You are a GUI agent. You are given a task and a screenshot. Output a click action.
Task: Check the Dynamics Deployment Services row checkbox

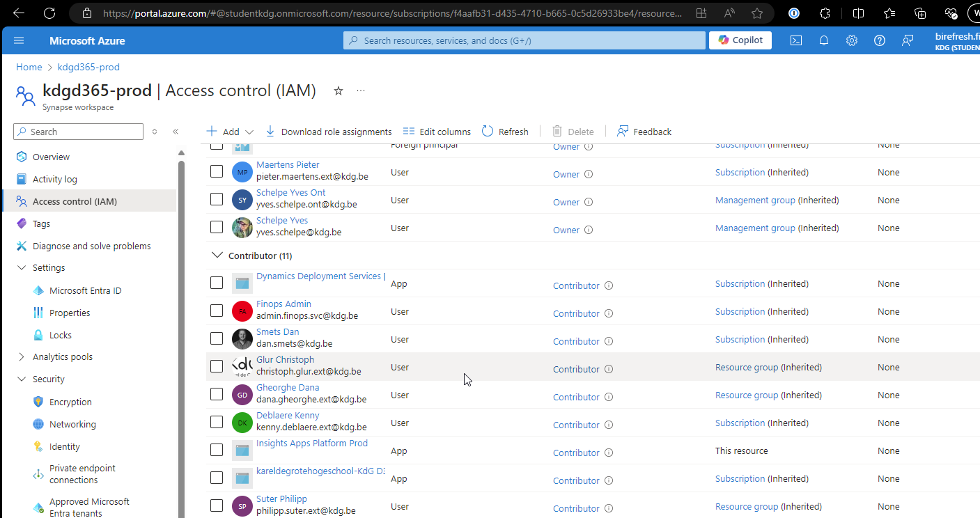[217, 283]
